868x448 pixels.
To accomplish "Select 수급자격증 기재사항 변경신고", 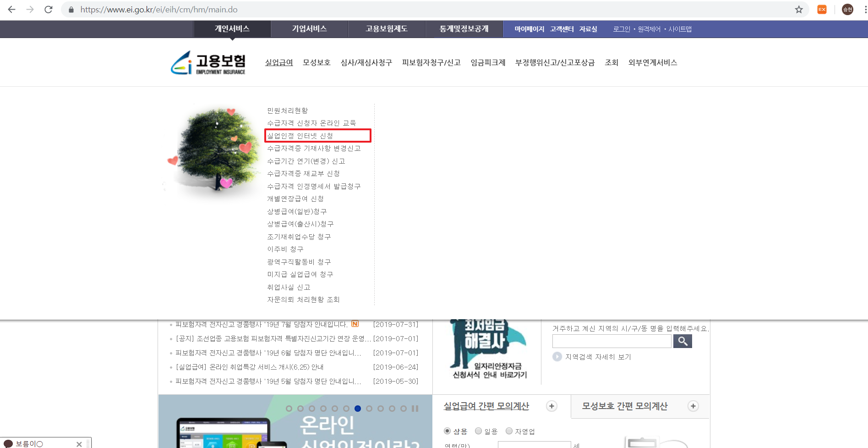I will (x=314, y=148).
